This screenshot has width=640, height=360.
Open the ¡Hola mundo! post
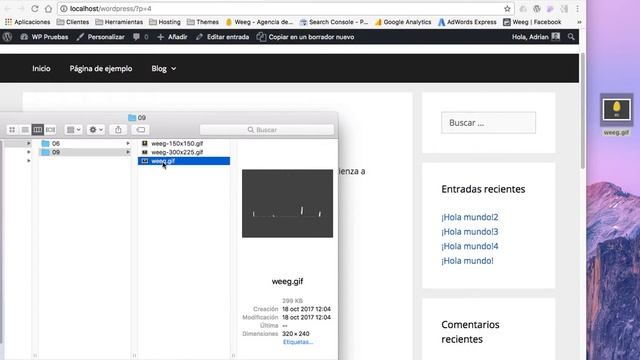467,261
